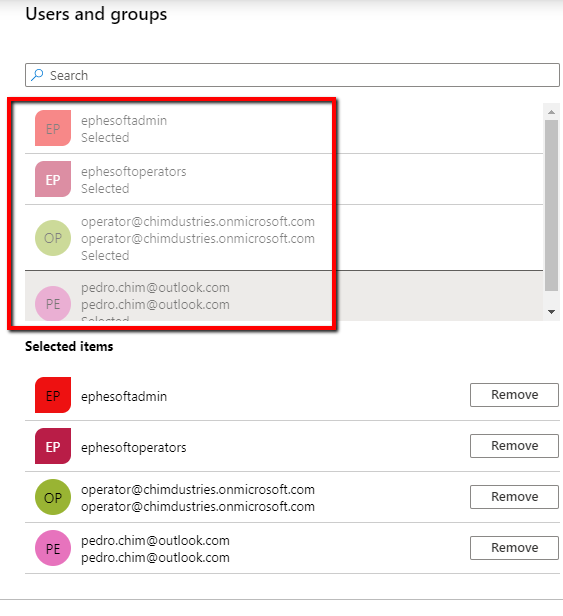Click red EP ephesoftadmin avatar in Selected items
Viewport: 563px width, 616px height.
pos(53,395)
